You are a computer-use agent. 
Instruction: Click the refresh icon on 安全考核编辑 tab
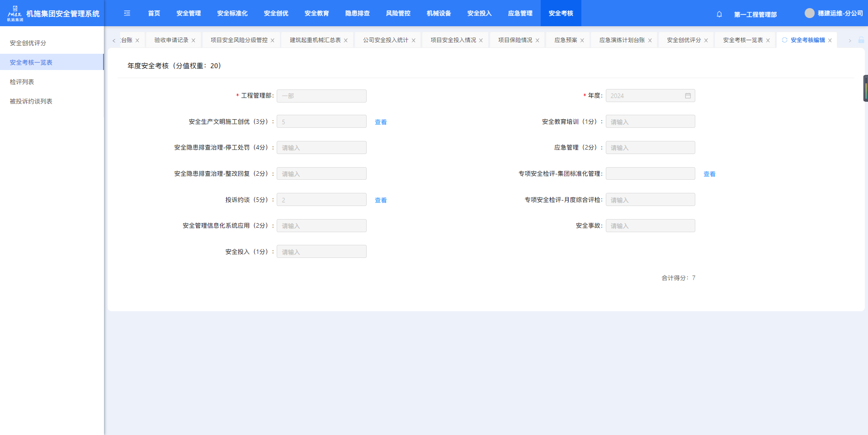point(785,40)
